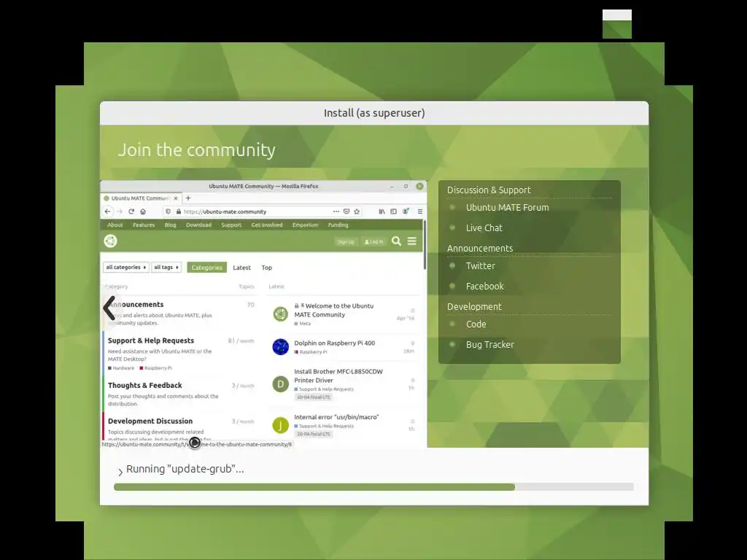Viewport: 747px width, 560px height.
Task: Click the Pocket save icon
Action: pos(347,211)
